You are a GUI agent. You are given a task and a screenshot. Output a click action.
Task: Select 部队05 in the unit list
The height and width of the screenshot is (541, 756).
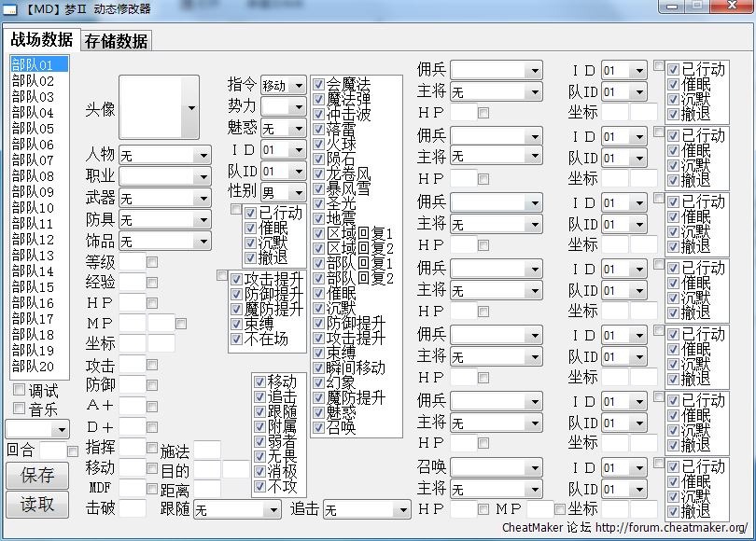click(34, 129)
